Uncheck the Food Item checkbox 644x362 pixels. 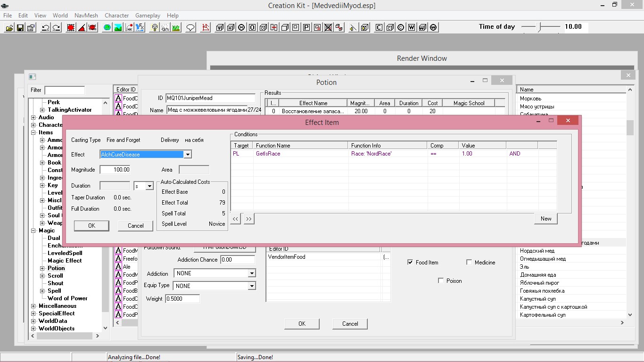tap(410, 263)
